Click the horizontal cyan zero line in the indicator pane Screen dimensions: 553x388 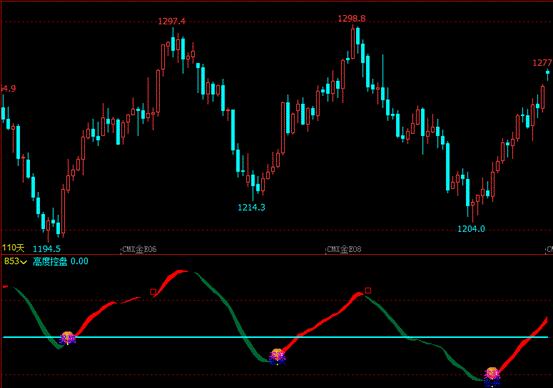(275, 337)
